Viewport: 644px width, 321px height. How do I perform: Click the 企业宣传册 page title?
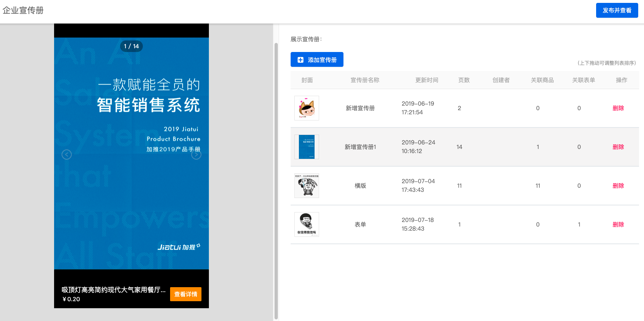tap(23, 10)
